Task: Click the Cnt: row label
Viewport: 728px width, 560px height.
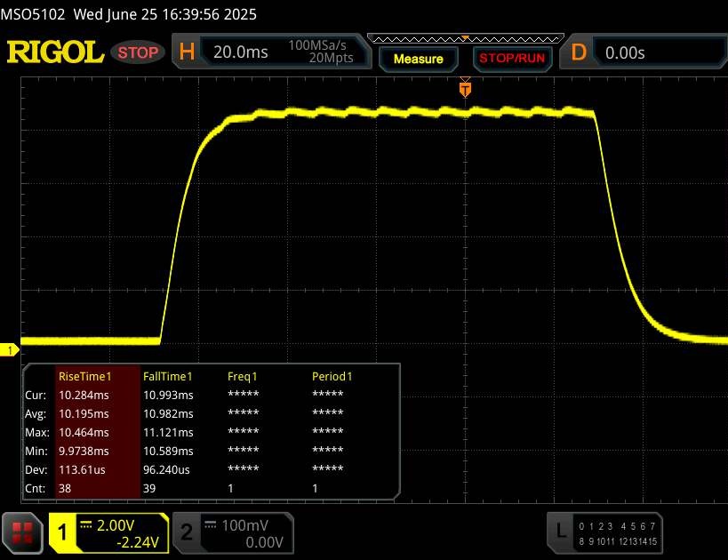Action: coord(36,488)
